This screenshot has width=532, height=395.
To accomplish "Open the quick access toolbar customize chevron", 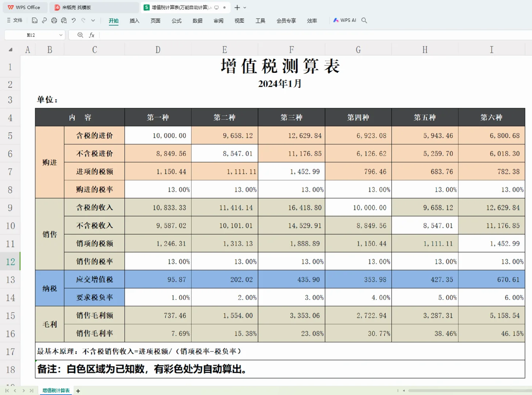I will click(93, 21).
